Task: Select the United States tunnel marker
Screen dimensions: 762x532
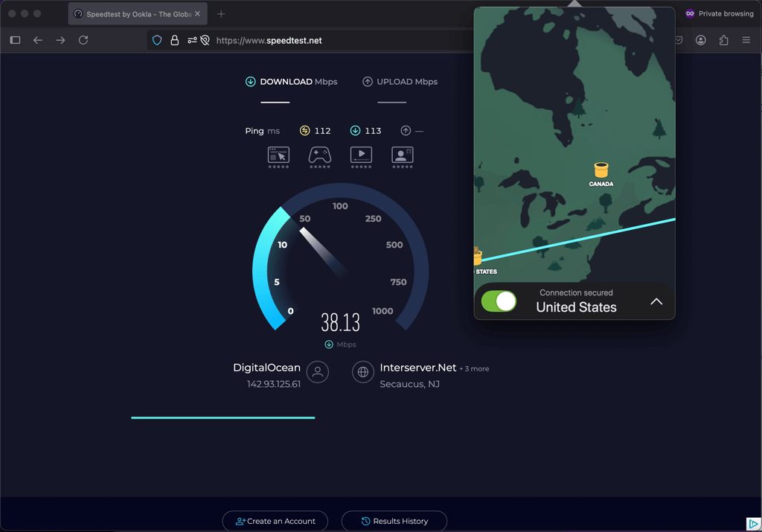Action: 478,256
